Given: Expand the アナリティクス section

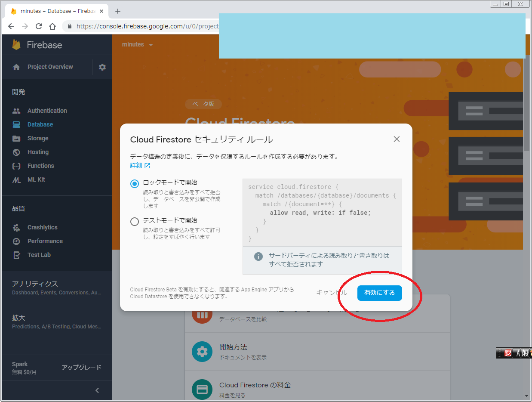Looking at the screenshot, I should (x=57, y=288).
